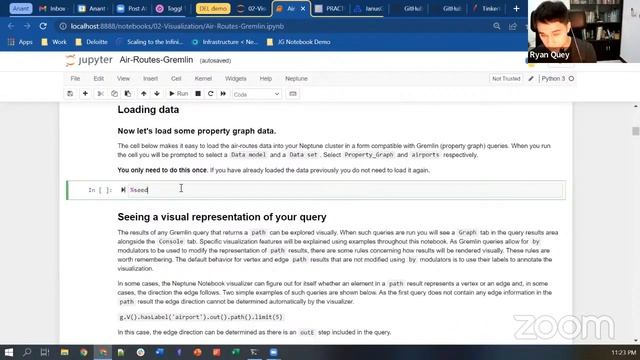The image size is (640, 360).
Task: Switch to the PRACT tab
Action: click(330, 9)
